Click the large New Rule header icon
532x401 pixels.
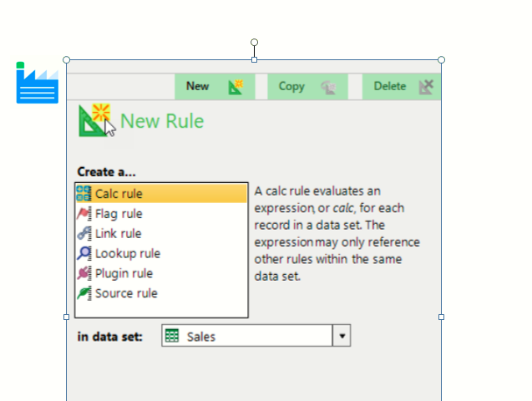tap(96, 120)
